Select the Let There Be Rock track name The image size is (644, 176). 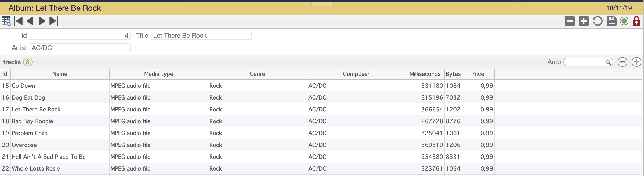[x=36, y=109]
